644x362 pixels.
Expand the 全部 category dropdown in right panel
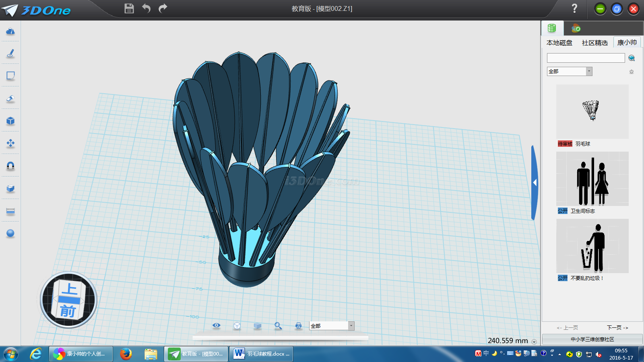coord(589,72)
